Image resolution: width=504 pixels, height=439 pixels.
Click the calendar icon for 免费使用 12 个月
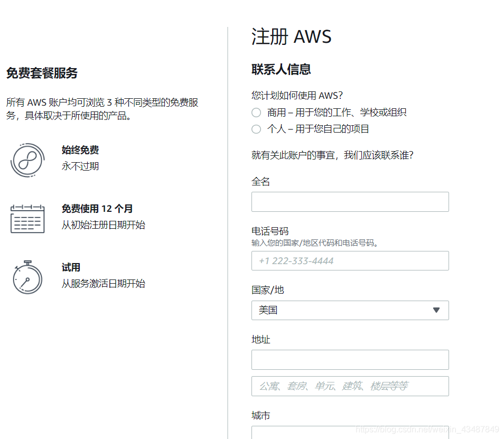[27, 219]
